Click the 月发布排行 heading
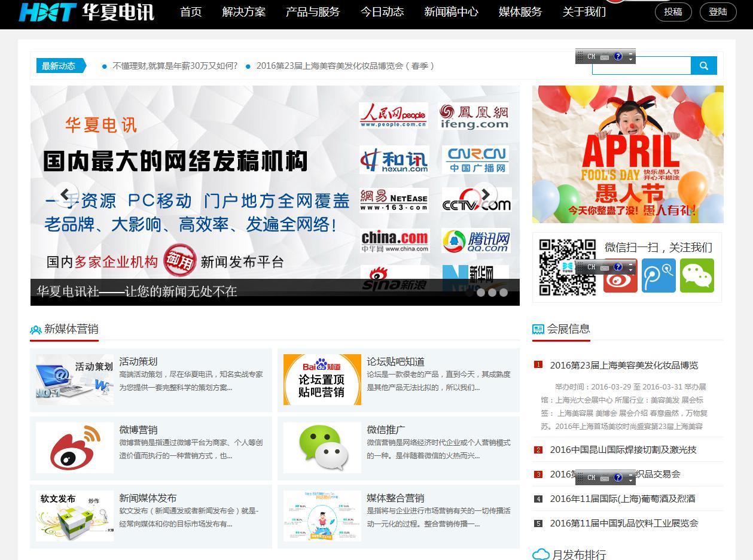The height and width of the screenshot is (560, 753). (579, 555)
